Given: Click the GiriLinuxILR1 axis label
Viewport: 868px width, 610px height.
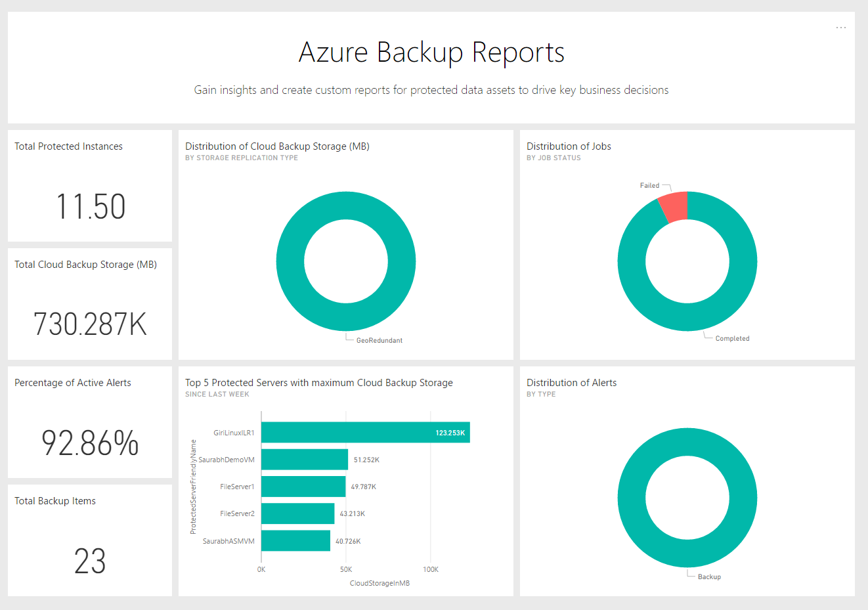Looking at the screenshot, I should pyautogui.click(x=234, y=433).
